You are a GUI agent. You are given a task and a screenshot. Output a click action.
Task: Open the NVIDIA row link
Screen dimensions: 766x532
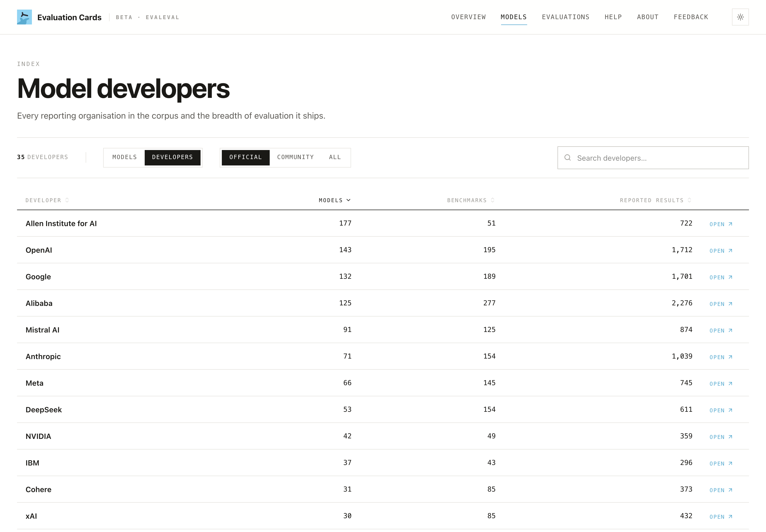tap(721, 437)
